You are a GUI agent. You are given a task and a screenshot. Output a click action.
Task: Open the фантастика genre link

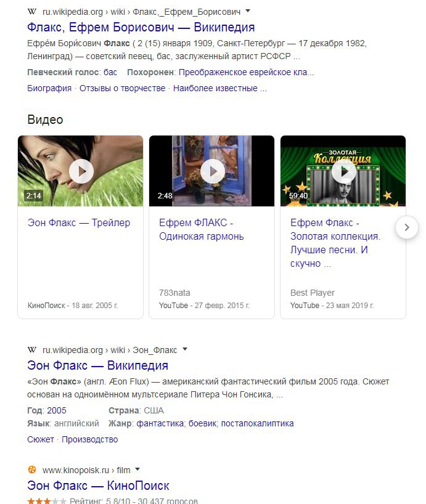[x=161, y=423]
